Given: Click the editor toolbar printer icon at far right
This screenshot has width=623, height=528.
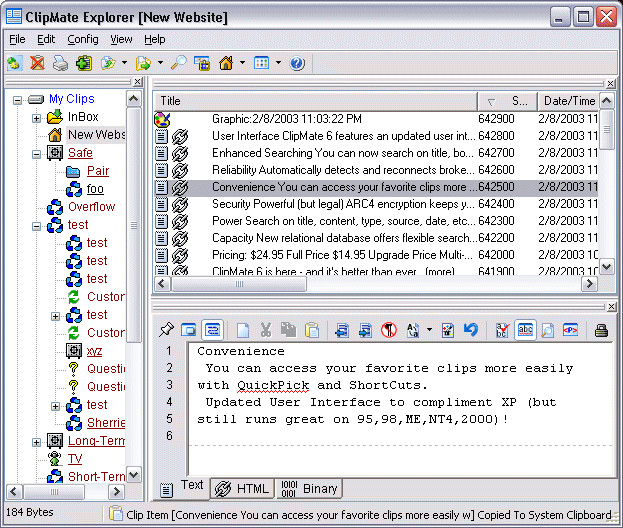Looking at the screenshot, I should click(x=601, y=330).
